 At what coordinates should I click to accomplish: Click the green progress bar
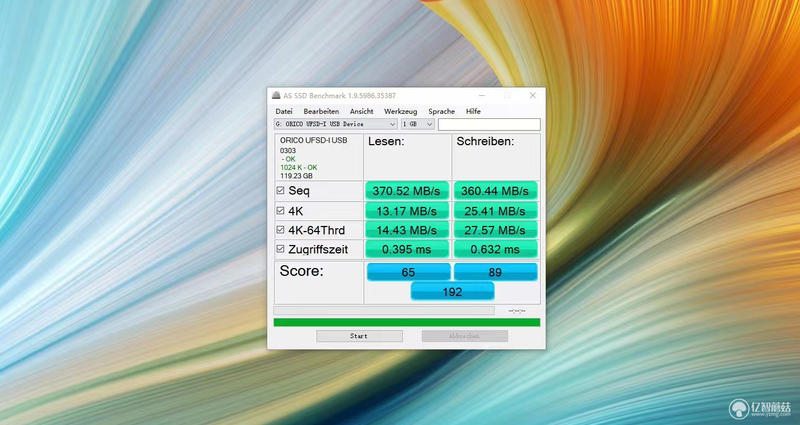tap(407, 322)
